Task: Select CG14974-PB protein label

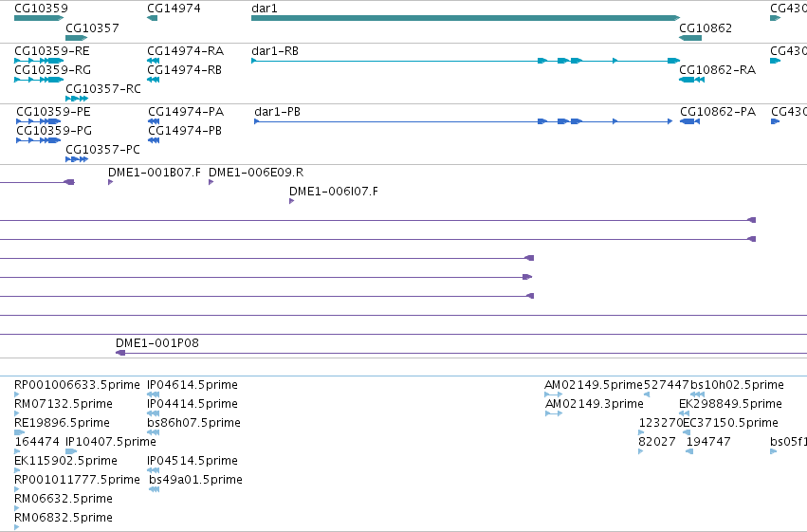Action: [185, 131]
